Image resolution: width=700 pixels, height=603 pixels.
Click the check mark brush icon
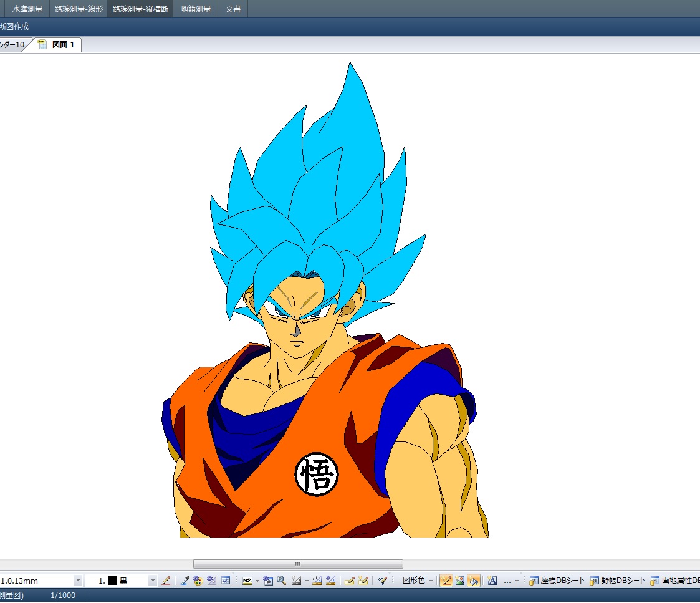(x=382, y=581)
